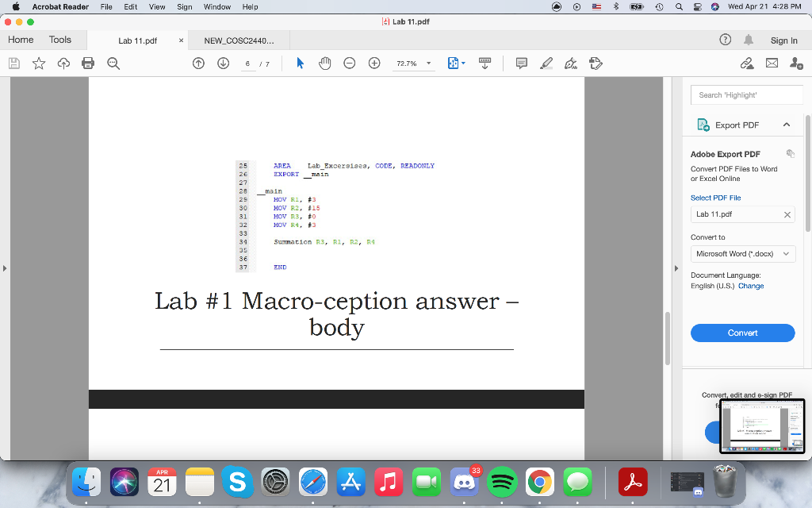Click Sign In
Viewport: 812px width, 508px height.
(783, 40)
